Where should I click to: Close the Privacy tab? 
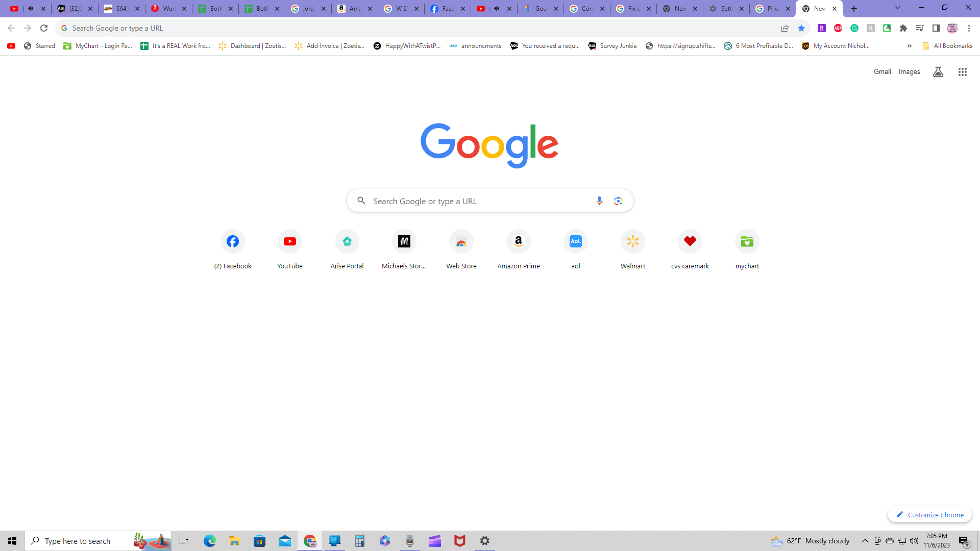coord(788,9)
